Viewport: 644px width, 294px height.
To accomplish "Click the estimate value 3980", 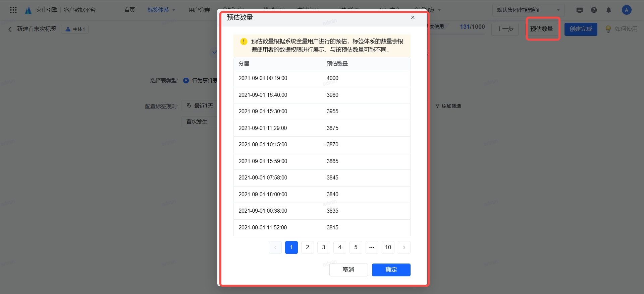I will coord(332,95).
